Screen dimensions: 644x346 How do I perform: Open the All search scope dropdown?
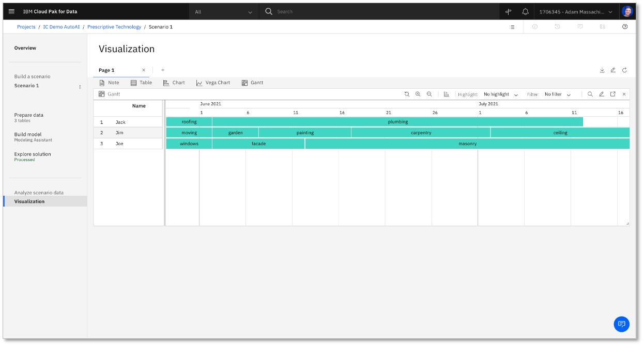coord(223,11)
